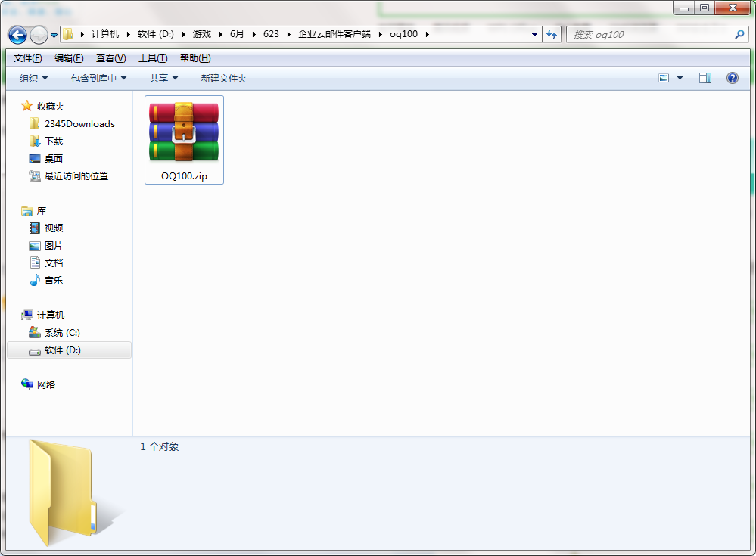Jump to 游戏 folder in breadcrumb
The image size is (756, 556).
pos(202,34)
